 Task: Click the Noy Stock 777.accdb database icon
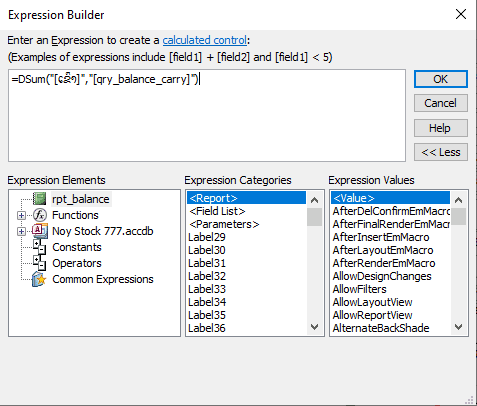click(40, 231)
